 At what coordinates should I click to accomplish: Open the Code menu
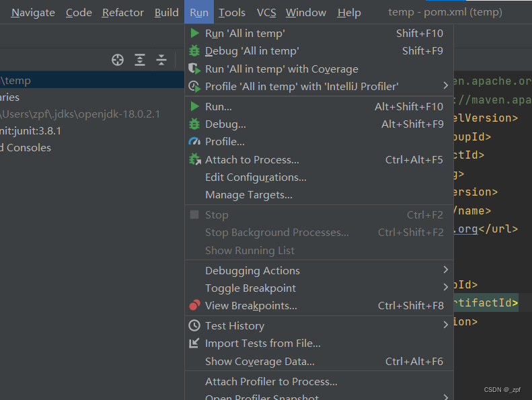(x=79, y=13)
